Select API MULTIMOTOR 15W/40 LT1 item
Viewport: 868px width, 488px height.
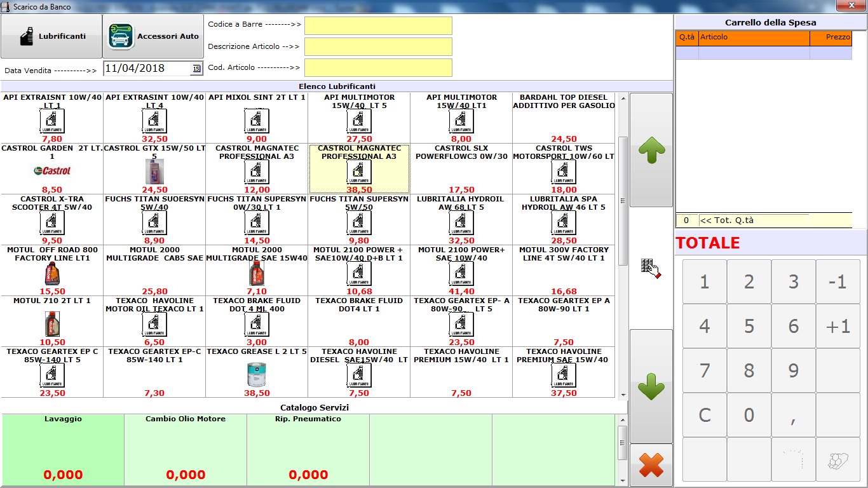coord(461,118)
